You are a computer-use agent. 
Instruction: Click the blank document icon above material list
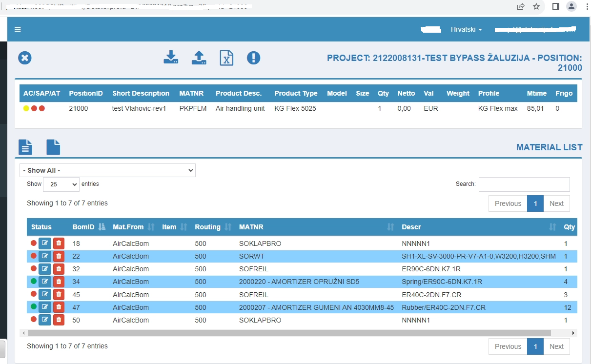point(53,147)
